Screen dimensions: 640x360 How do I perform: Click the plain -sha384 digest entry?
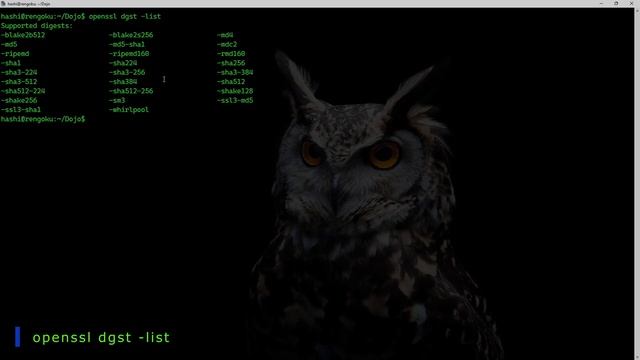tap(123, 82)
